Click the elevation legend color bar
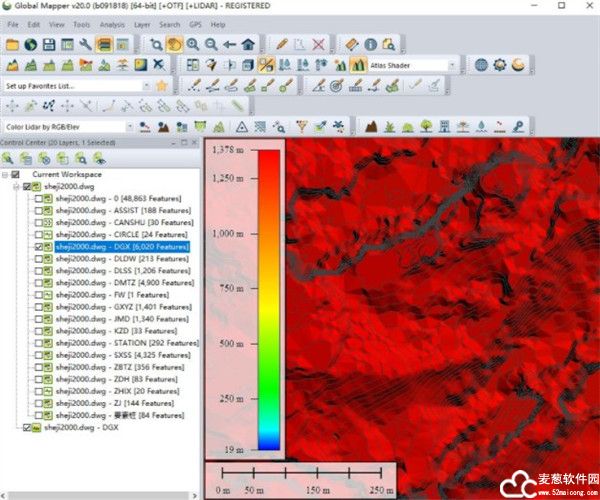 [x=267, y=300]
